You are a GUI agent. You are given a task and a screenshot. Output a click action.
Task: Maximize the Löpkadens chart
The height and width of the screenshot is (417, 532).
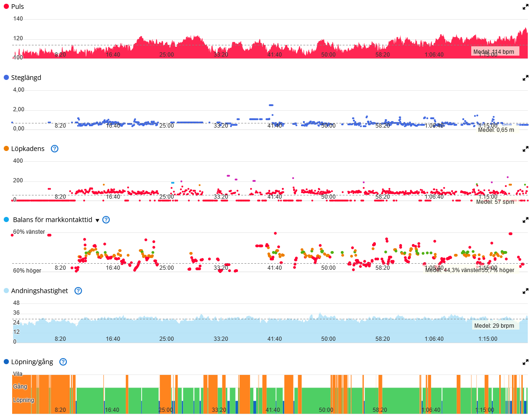(x=525, y=149)
